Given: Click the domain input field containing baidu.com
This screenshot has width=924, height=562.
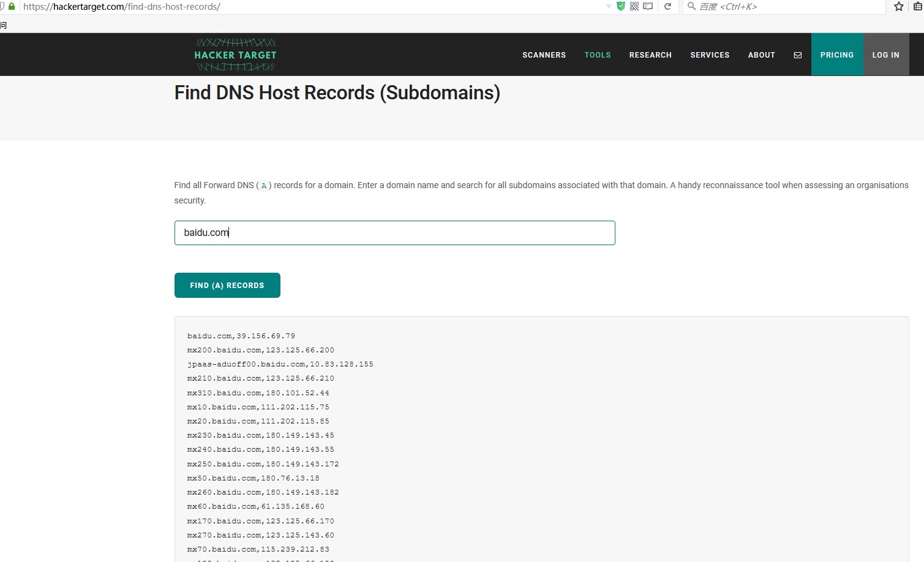Looking at the screenshot, I should pyautogui.click(x=394, y=233).
